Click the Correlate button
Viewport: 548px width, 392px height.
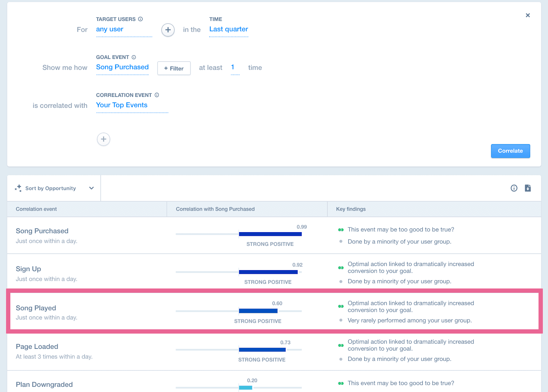(510, 151)
